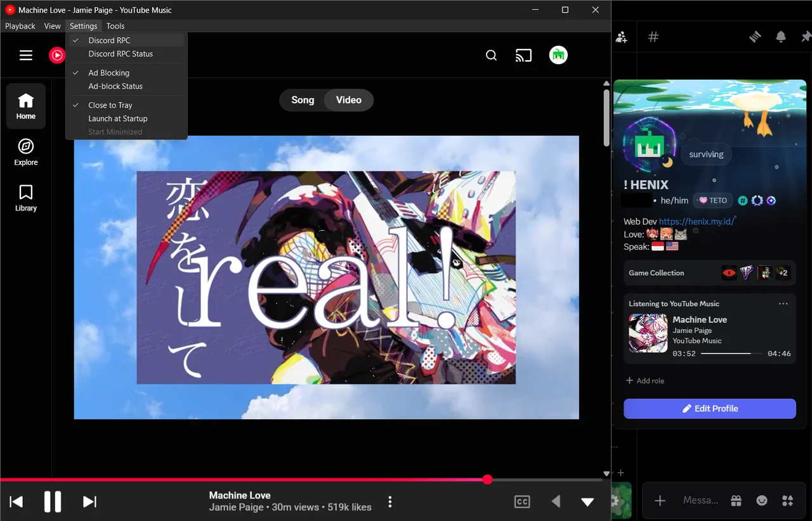This screenshot has width=812, height=521.
Task: Skip to next track
Action: (90, 502)
